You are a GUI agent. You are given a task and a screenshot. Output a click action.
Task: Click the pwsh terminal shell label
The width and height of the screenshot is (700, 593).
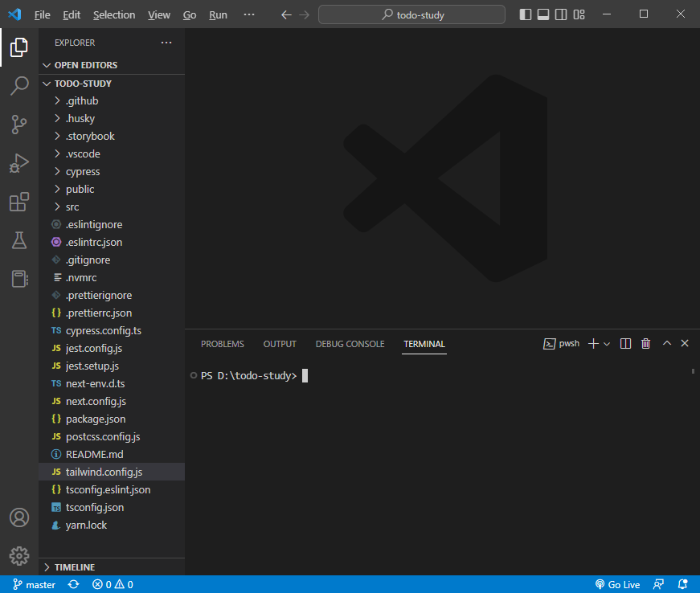(561, 344)
